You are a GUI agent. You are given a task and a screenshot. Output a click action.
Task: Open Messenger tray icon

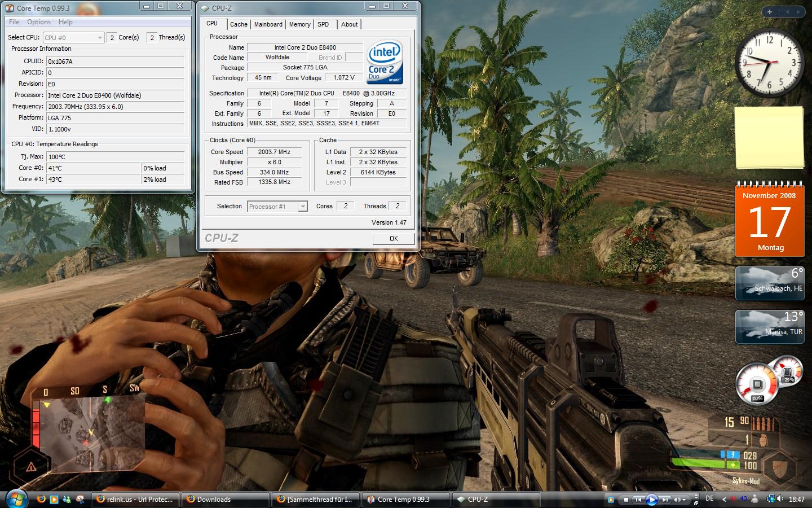coord(756,499)
